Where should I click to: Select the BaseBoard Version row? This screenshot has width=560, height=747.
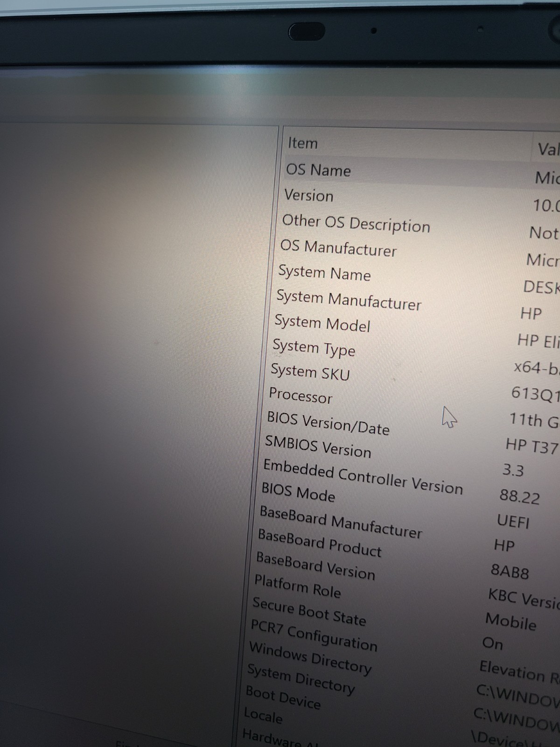click(x=315, y=566)
